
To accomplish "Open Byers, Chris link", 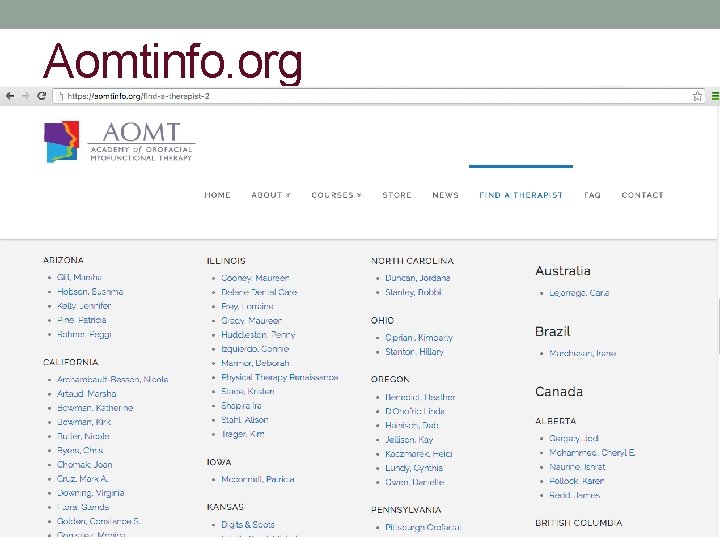I will 80,450.
